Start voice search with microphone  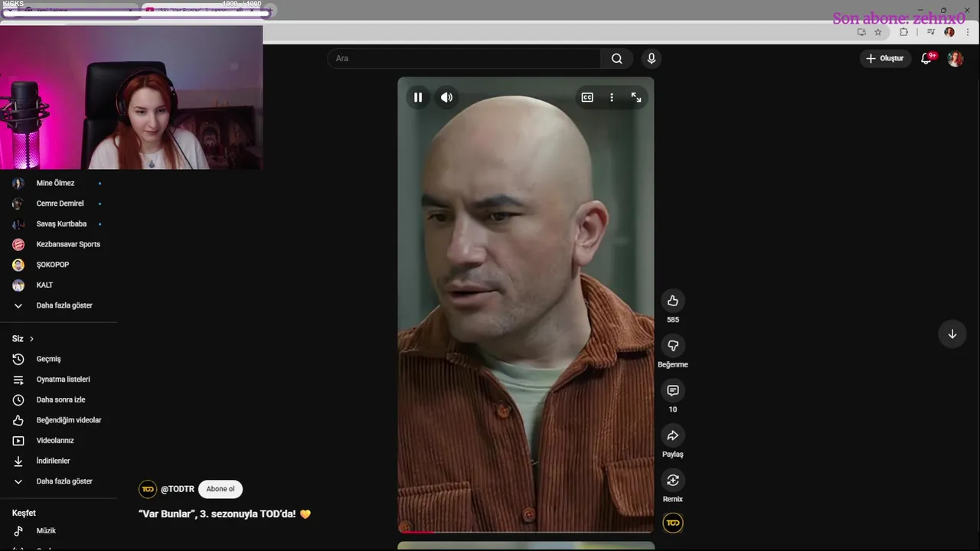pos(652,59)
